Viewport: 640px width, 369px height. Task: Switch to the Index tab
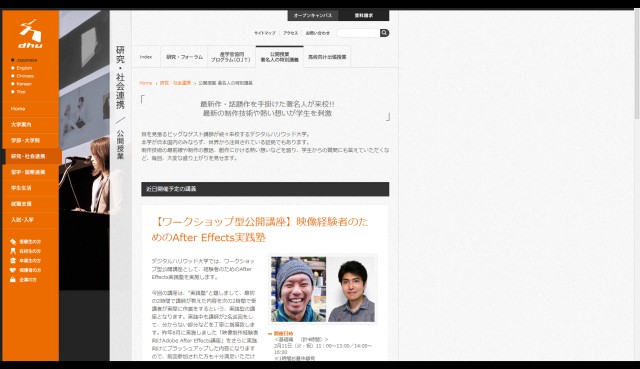click(x=146, y=57)
